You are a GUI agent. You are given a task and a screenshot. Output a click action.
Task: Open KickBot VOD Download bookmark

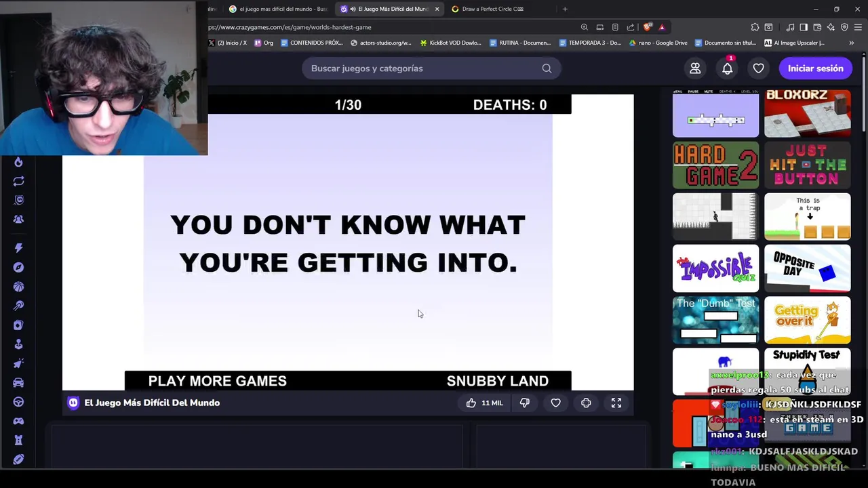[450, 43]
